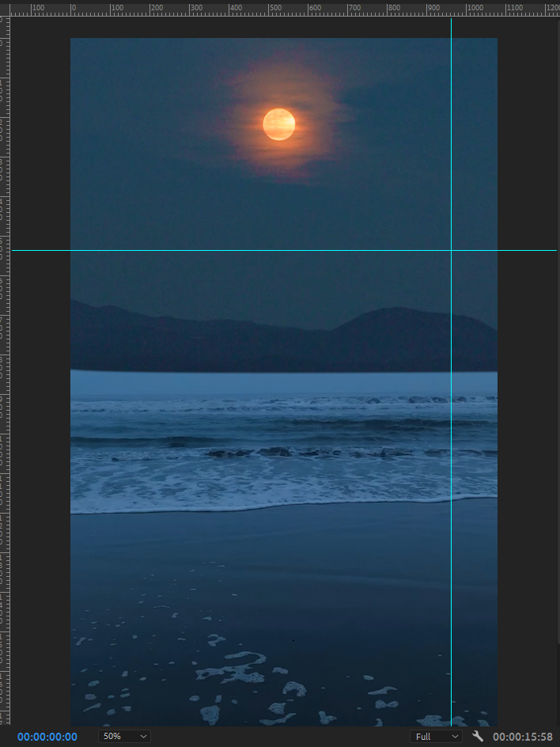Viewport: 560px width, 747px height.
Task: Click the duration timecode 00:00:15:58
Action: pyautogui.click(x=522, y=737)
